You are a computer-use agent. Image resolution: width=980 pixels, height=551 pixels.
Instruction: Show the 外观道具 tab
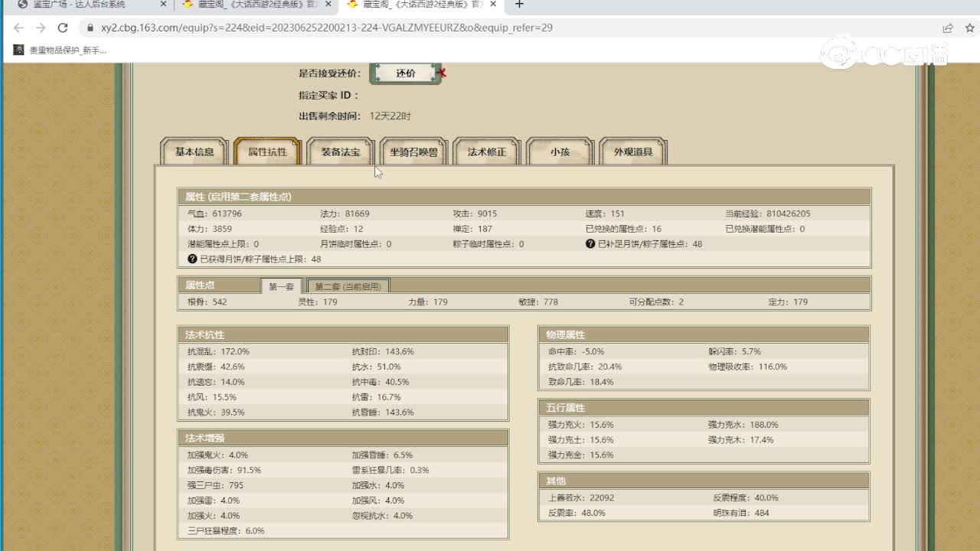click(633, 152)
